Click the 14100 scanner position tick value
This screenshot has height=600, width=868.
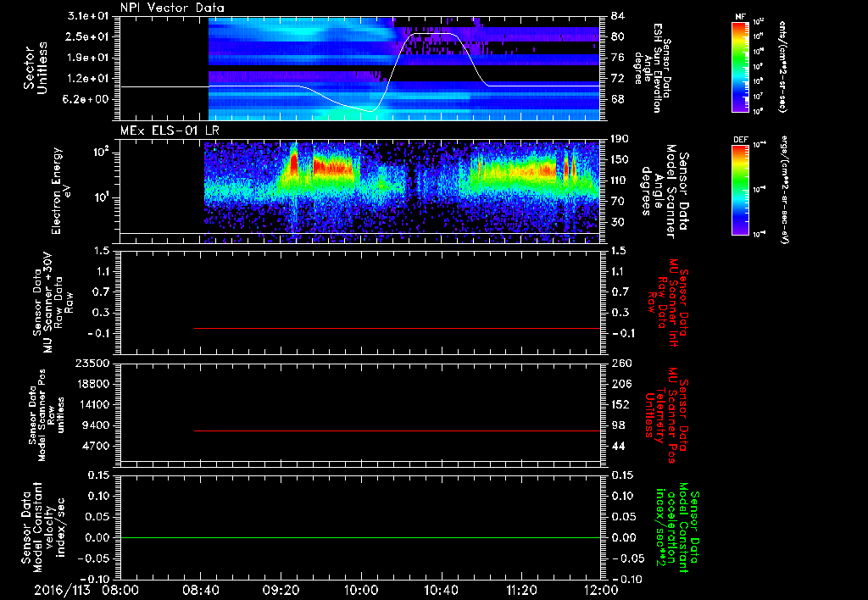point(93,404)
